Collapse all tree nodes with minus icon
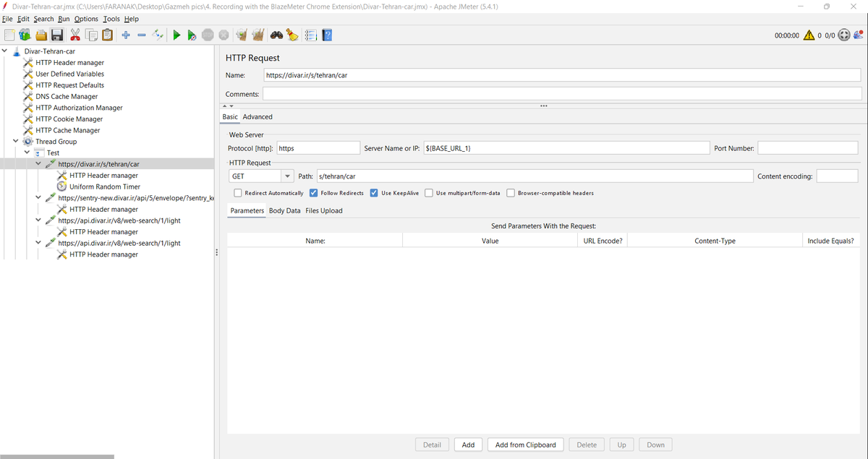This screenshot has width=868, height=459. (141, 35)
